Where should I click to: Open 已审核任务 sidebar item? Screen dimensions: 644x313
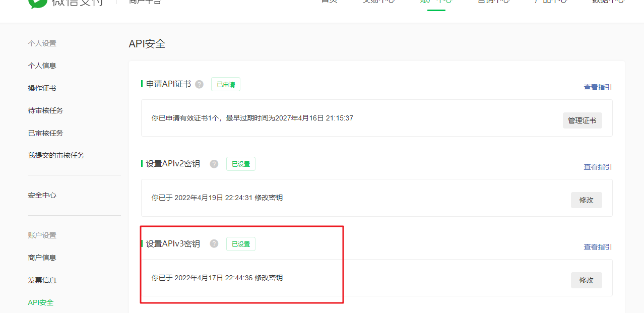[x=45, y=133]
